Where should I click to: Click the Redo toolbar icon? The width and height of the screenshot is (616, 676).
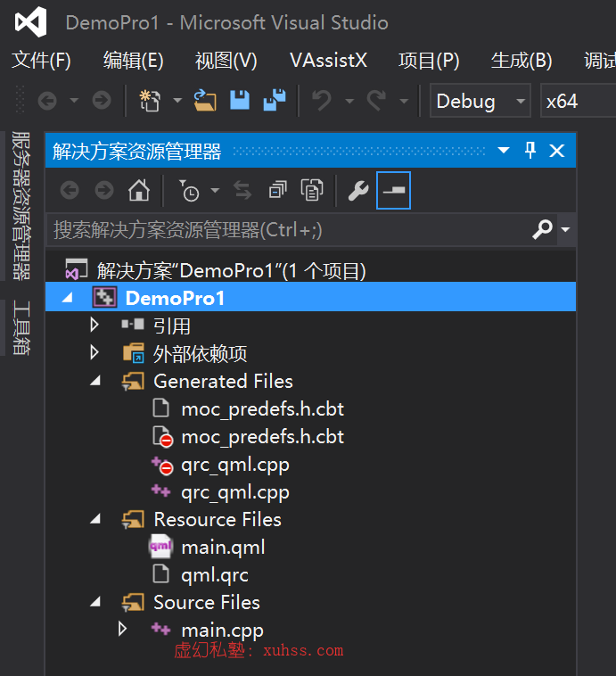coord(376,101)
